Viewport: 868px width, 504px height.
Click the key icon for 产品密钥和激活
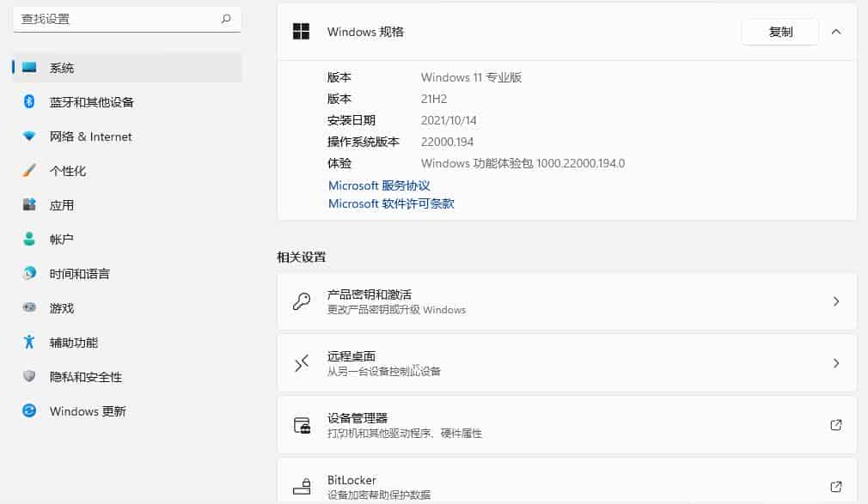tap(302, 301)
